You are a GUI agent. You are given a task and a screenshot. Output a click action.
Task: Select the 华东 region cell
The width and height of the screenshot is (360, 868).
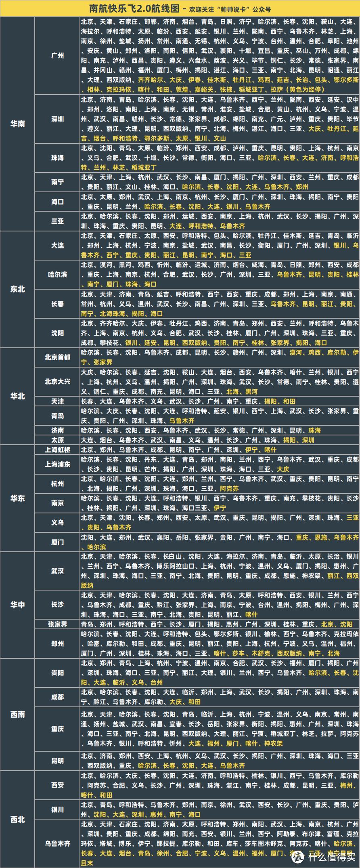coord(18,498)
